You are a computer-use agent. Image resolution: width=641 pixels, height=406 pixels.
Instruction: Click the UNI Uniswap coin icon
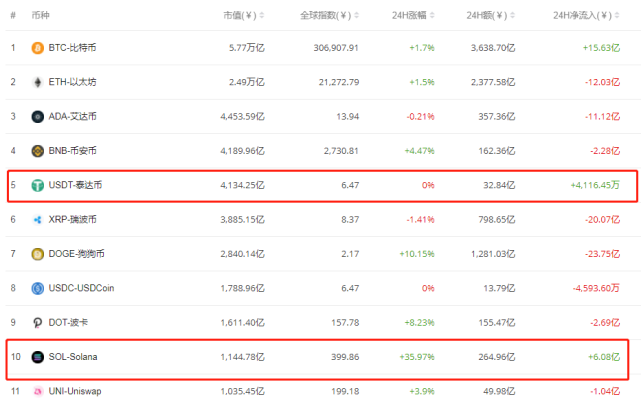pos(38,391)
